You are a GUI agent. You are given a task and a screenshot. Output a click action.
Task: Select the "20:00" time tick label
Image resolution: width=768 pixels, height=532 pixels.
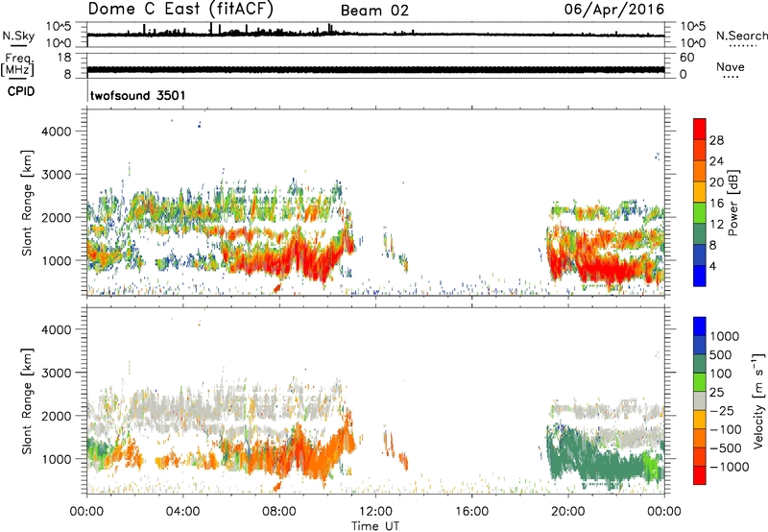point(567,512)
